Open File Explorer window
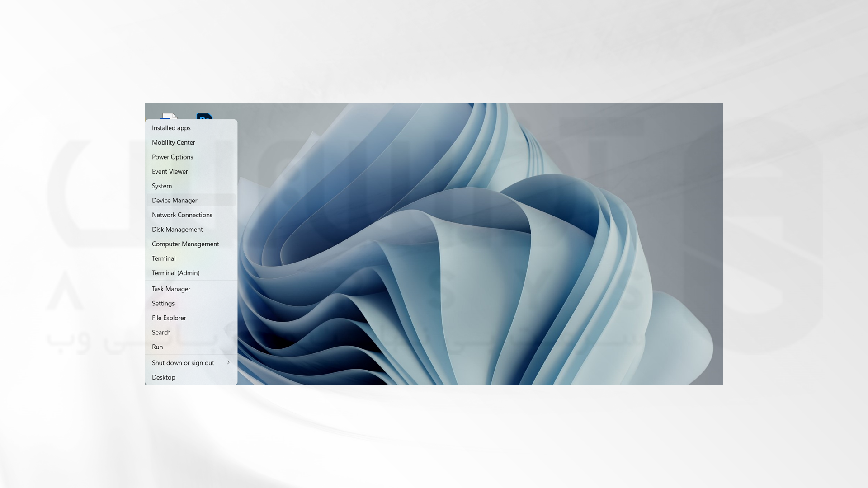The image size is (868, 488). tap(169, 318)
